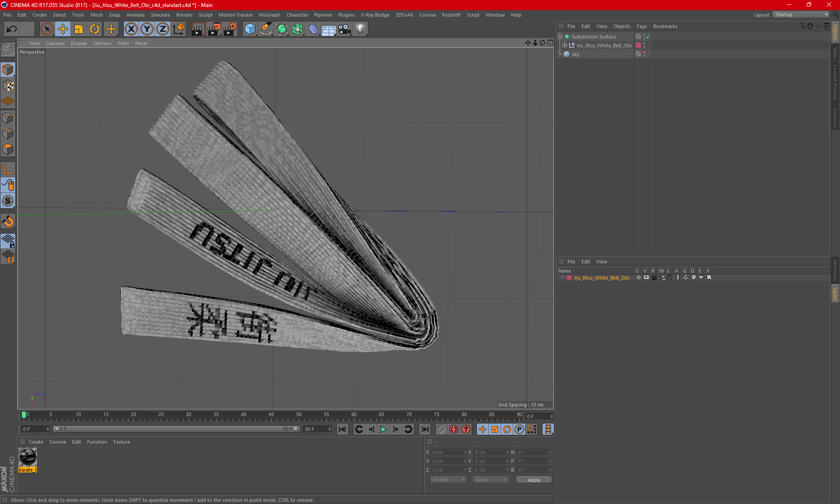Screen dimensions: 840x504
Task: Toggle solo for Jiu_Jitsu_White_Belt_Obi layer
Action: point(638,277)
